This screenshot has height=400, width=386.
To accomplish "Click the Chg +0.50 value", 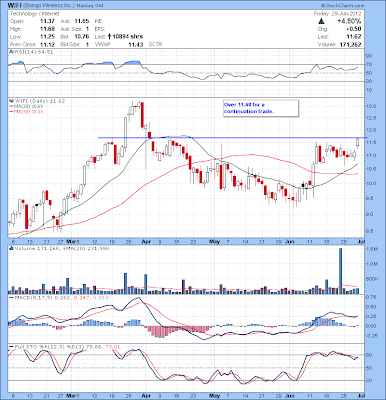I will [355, 29].
